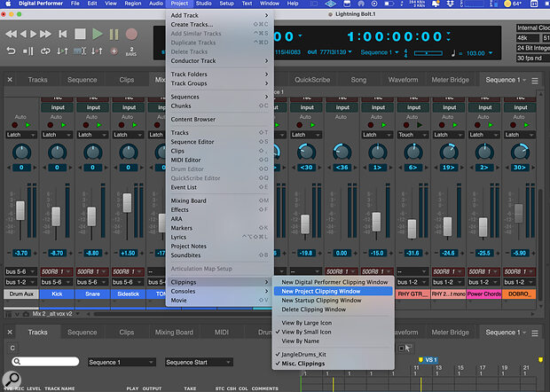This screenshot has width=550, height=392.
Task: Open Sequence 1 dropdown in counter display
Action: click(380, 52)
